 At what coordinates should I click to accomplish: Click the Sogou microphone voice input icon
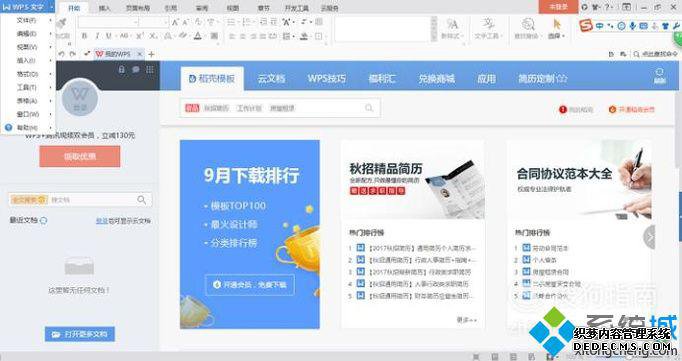click(x=632, y=26)
